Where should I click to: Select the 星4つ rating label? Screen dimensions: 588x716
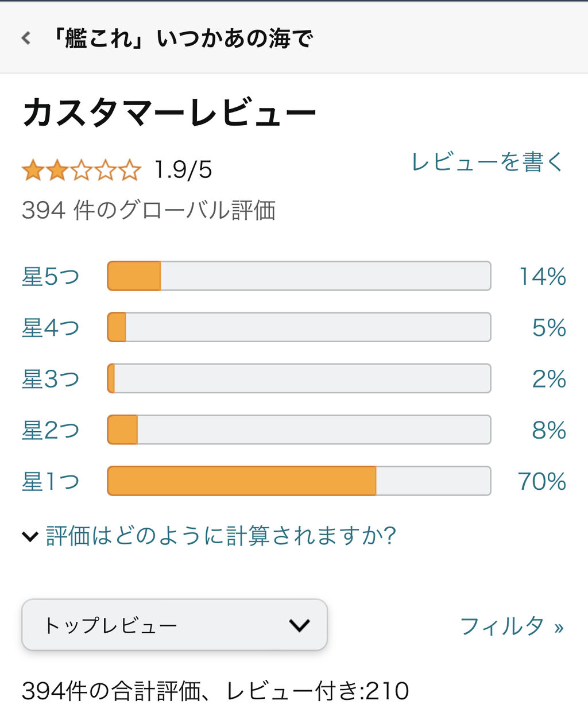click(51, 327)
